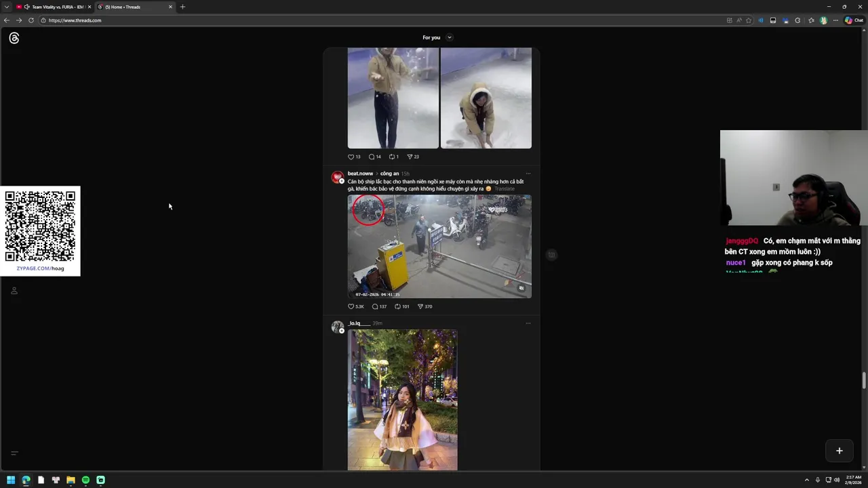Open the split screen extension icon
This screenshot has width=868, height=488.
(773, 20)
